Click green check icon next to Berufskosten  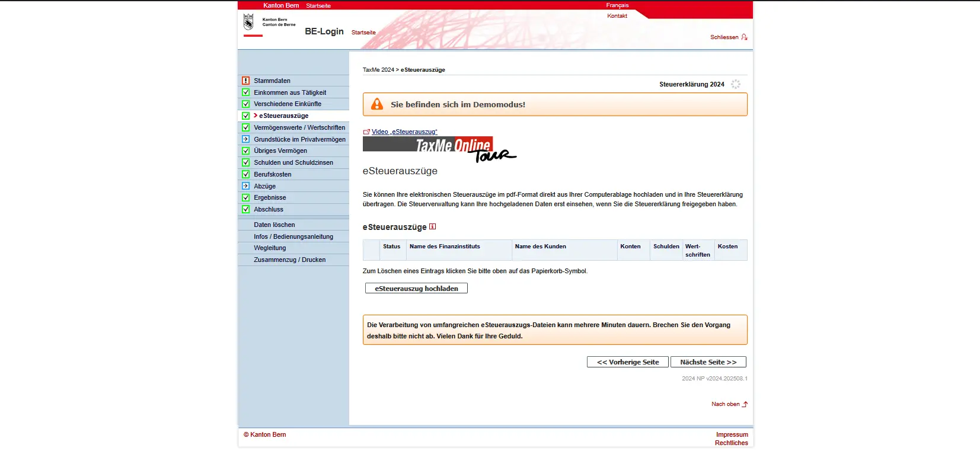tap(245, 174)
